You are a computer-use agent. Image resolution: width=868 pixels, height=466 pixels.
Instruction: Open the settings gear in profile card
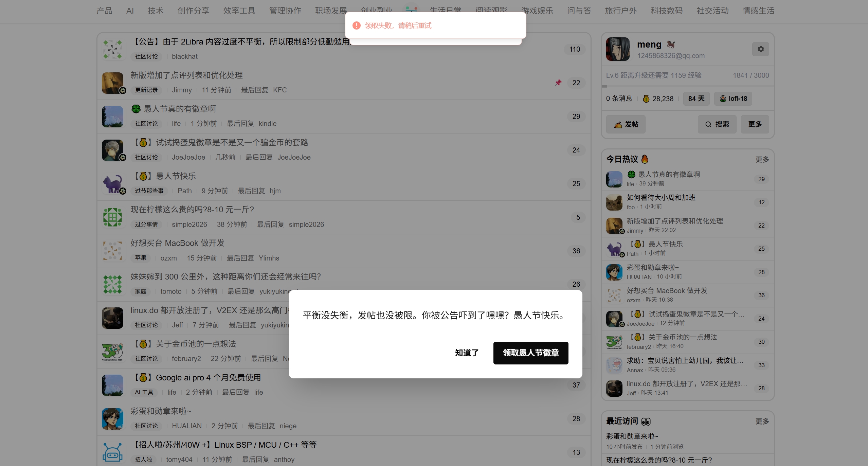760,49
